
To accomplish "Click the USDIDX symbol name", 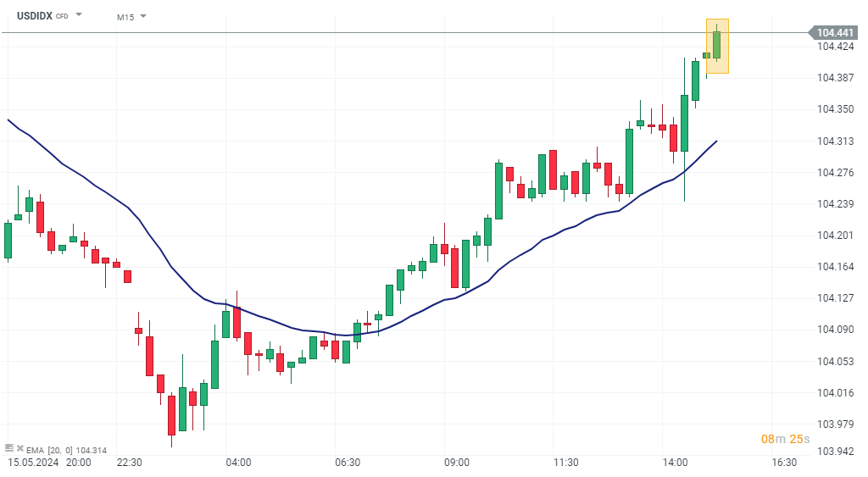I will (x=35, y=16).
